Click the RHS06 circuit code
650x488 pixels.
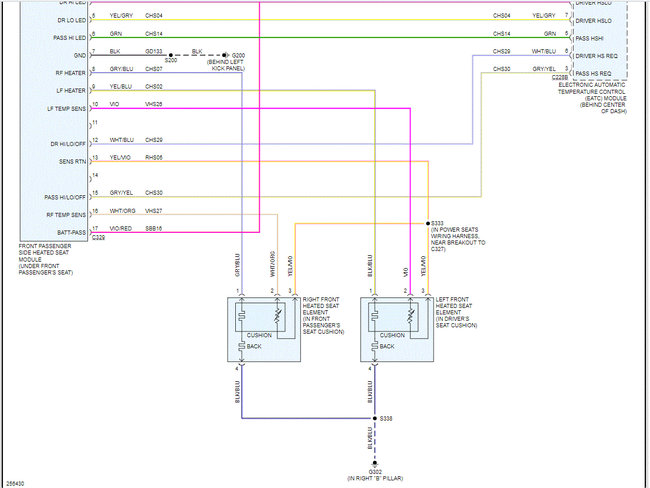click(154, 158)
